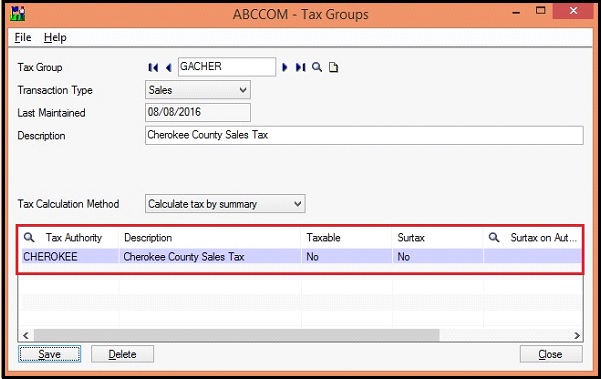The height and width of the screenshot is (379, 601).
Task: Open Transaction Type Sales dropdown
Action: pyautogui.click(x=198, y=90)
